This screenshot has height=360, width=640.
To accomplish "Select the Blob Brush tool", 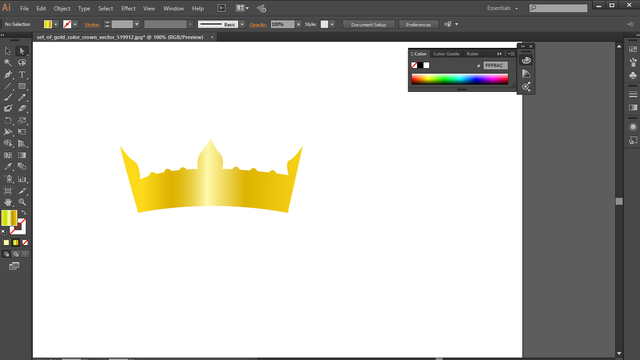I will click(8, 109).
